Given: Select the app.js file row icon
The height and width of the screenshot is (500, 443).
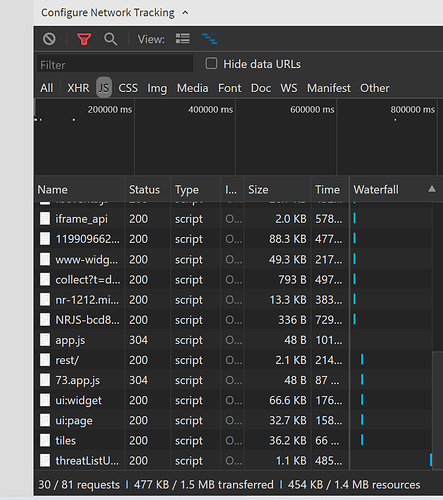Looking at the screenshot, I should pos(45,340).
